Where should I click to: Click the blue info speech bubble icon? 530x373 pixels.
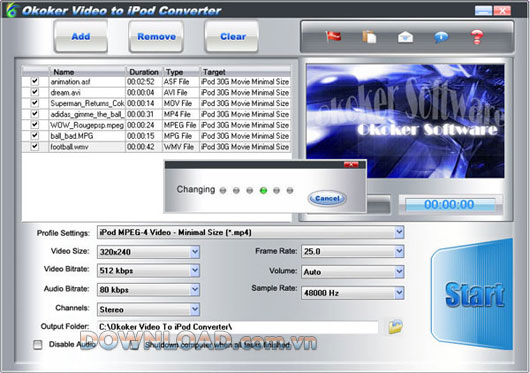[x=441, y=37]
